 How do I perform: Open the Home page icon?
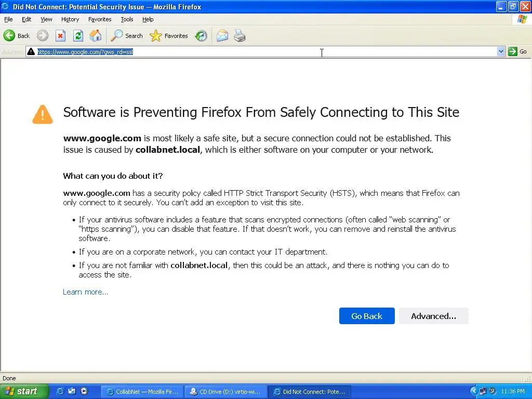pyautogui.click(x=96, y=36)
